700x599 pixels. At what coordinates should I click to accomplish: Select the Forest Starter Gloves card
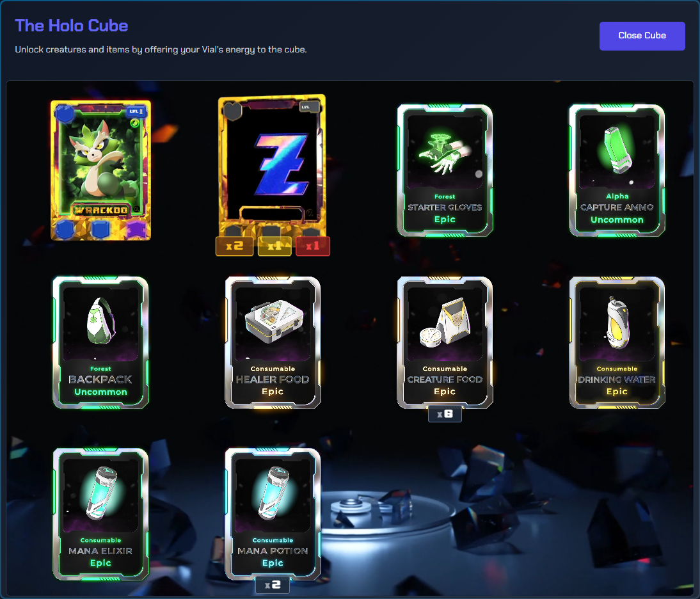click(x=445, y=170)
